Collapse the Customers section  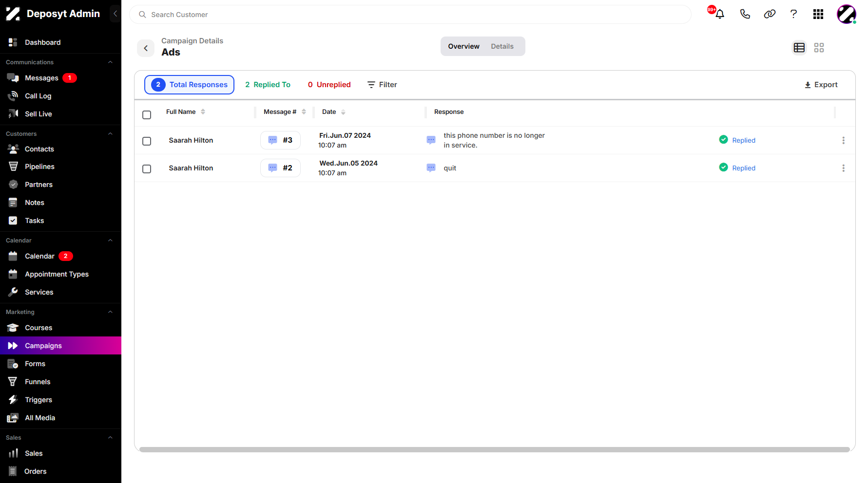pyautogui.click(x=110, y=134)
